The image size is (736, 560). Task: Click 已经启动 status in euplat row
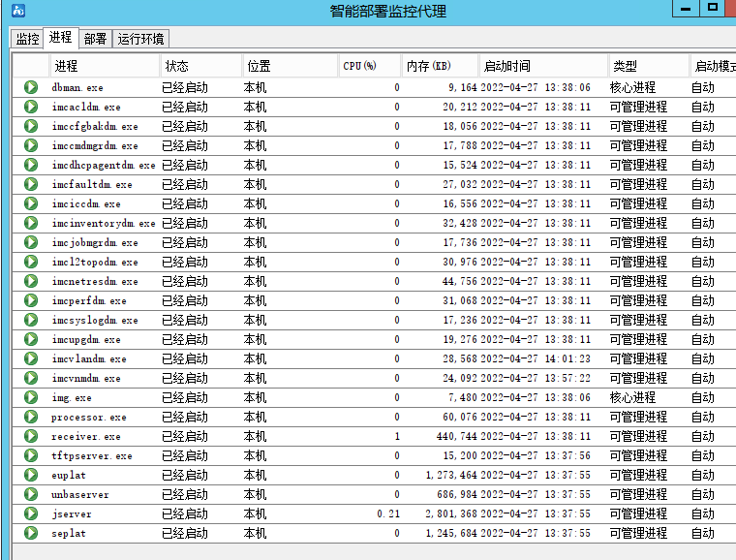pyautogui.click(x=185, y=476)
